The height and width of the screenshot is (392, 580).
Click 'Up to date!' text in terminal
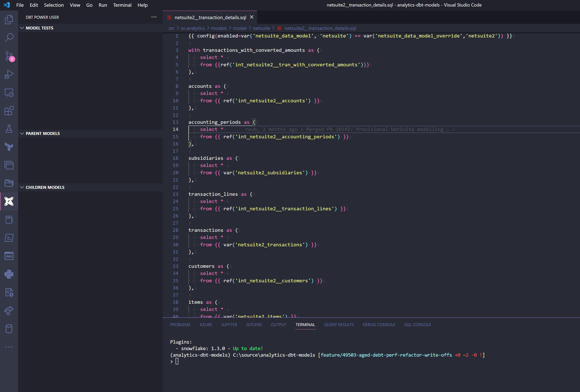248,348
